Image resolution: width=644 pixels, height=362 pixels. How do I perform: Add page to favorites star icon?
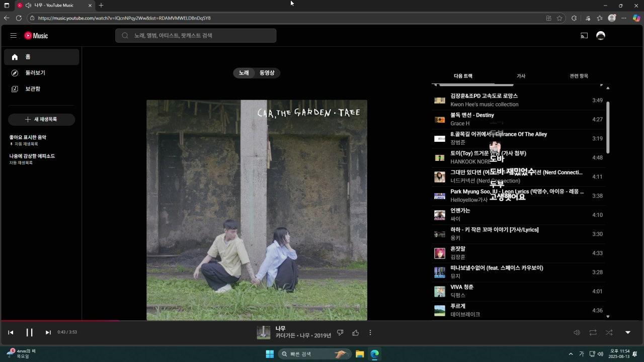559,18
